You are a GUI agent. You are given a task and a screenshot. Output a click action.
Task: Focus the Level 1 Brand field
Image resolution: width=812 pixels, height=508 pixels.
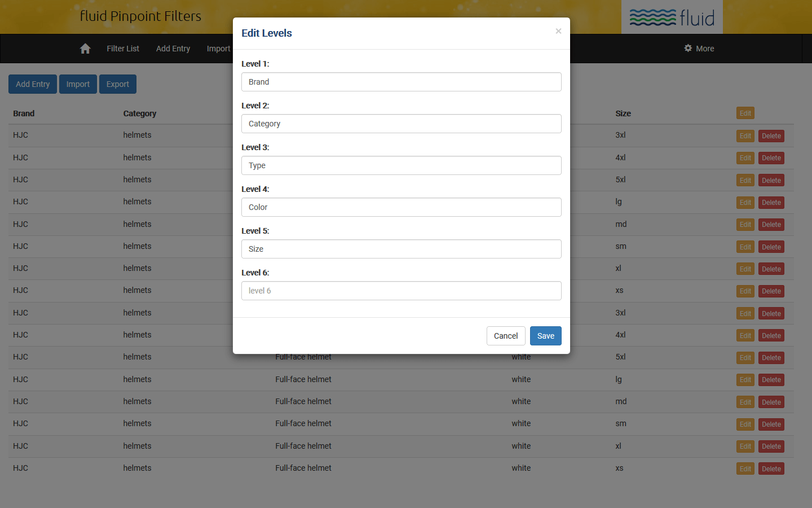[x=401, y=82]
